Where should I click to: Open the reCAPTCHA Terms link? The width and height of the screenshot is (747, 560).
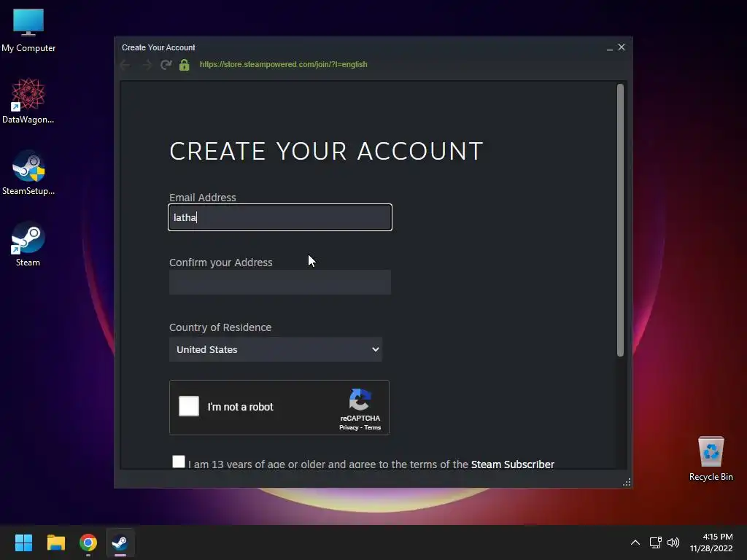(373, 427)
